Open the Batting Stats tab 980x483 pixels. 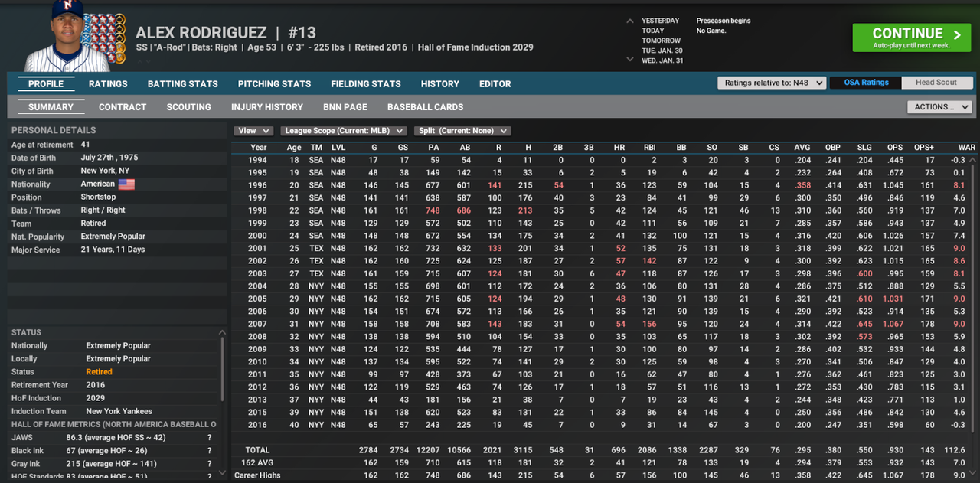(183, 84)
